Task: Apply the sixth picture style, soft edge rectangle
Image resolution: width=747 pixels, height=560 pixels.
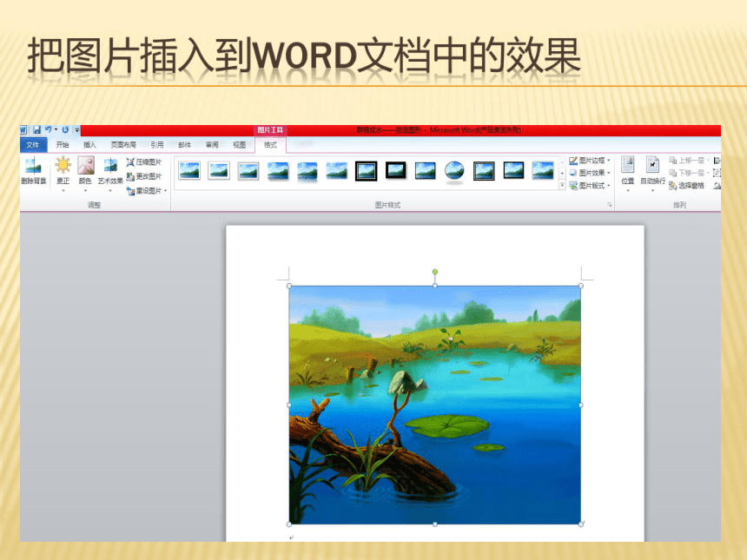Action: (x=337, y=170)
